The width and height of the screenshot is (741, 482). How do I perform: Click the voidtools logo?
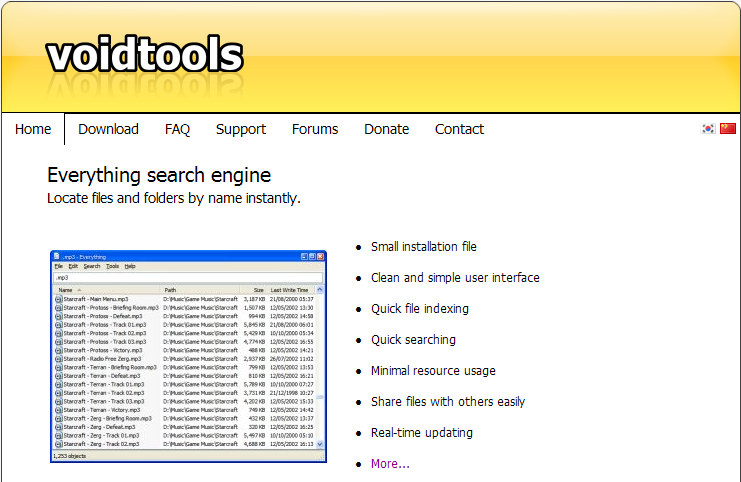pyautogui.click(x=145, y=55)
